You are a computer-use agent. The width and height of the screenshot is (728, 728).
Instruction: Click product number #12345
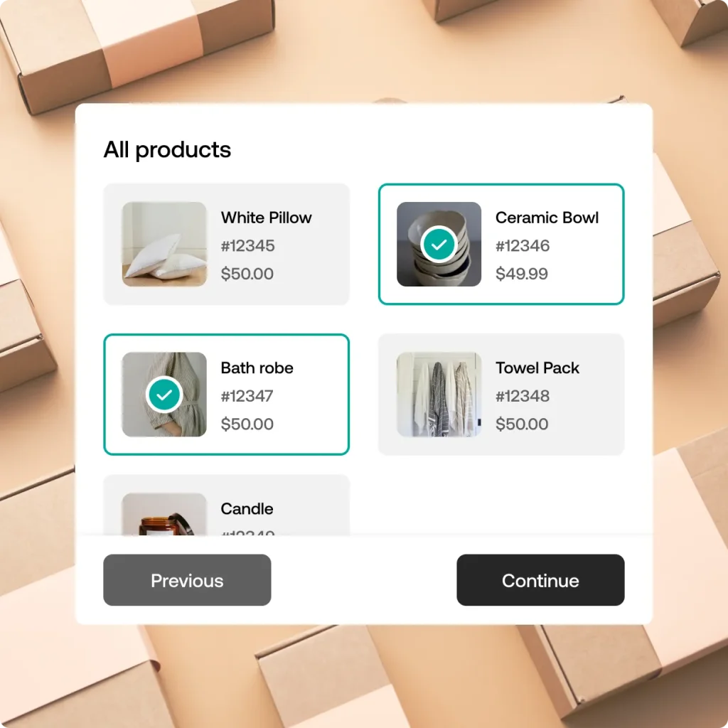pos(247,245)
